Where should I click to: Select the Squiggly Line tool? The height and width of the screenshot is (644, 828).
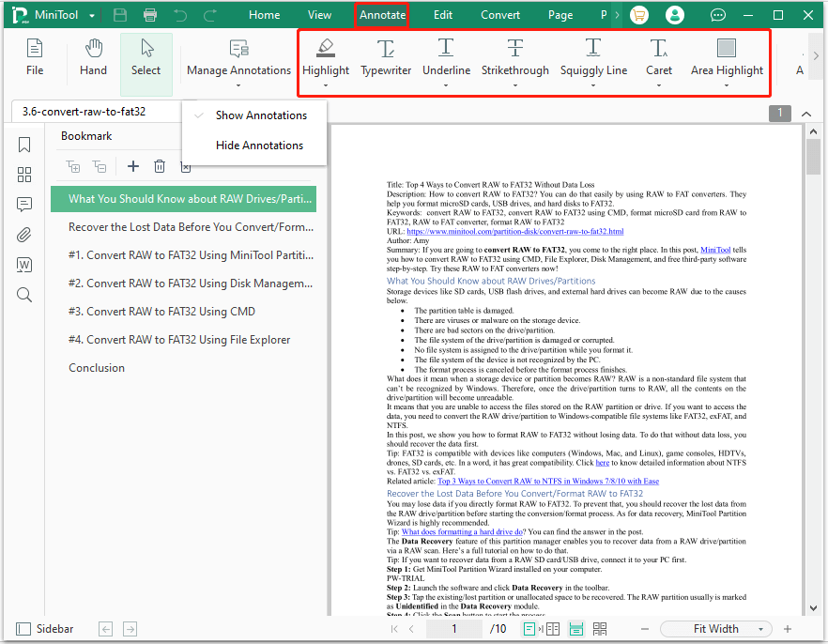click(593, 56)
